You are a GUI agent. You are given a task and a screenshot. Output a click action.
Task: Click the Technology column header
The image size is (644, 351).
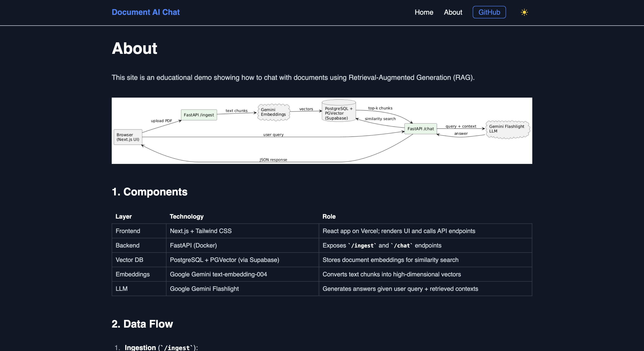(186, 216)
